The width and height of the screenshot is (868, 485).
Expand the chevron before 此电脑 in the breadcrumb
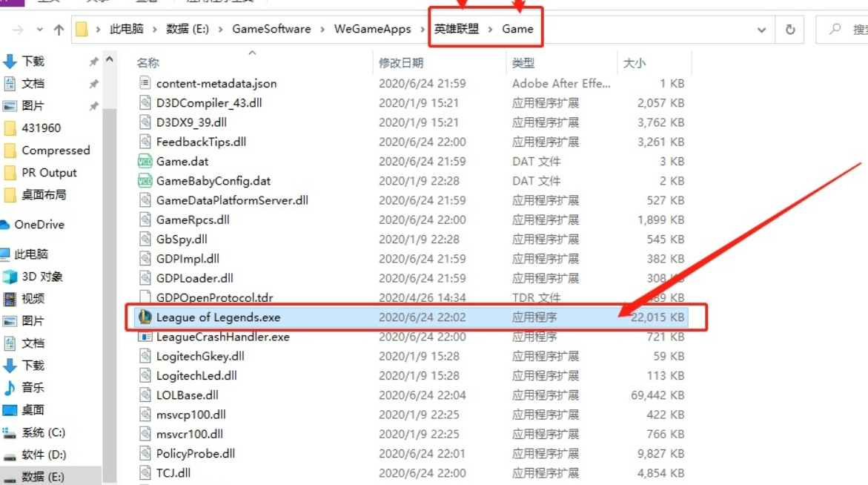pos(98,29)
